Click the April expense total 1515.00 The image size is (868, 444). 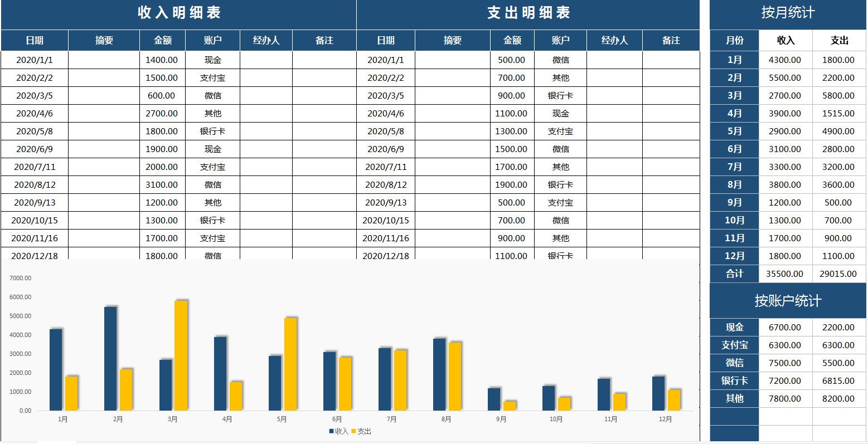point(838,113)
